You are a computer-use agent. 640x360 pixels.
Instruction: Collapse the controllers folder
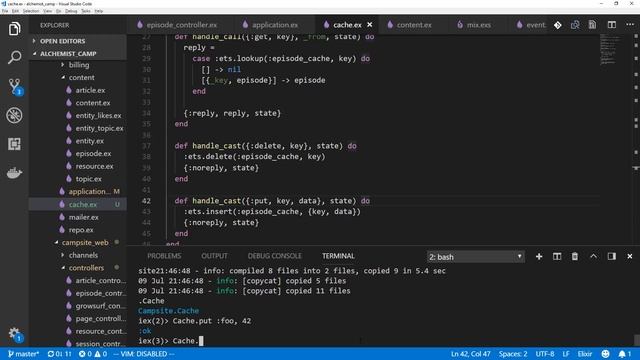(86, 268)
